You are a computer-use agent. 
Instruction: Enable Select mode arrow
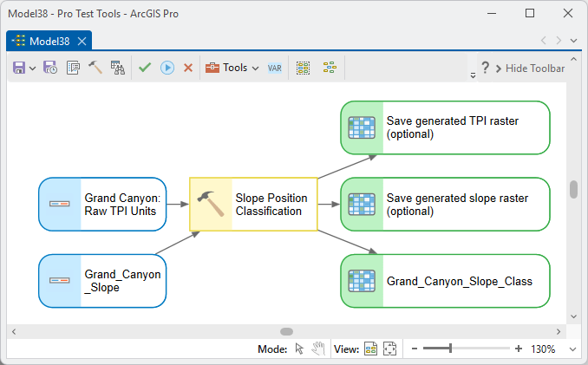(x=299, y=349)
